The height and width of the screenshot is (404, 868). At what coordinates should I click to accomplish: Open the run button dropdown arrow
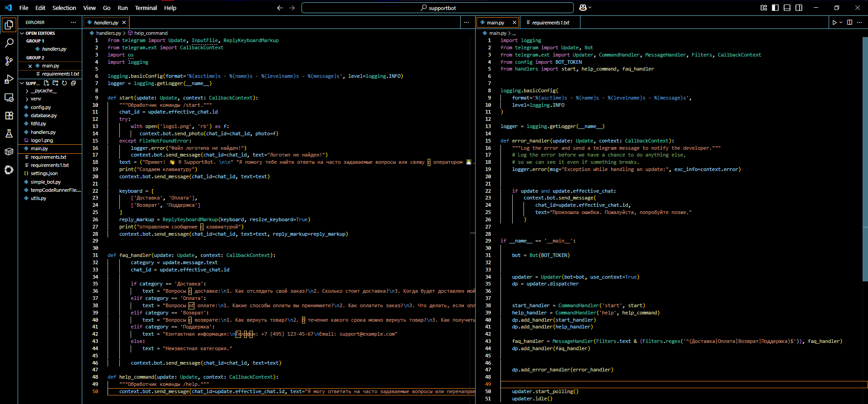[x=841, y=23]
